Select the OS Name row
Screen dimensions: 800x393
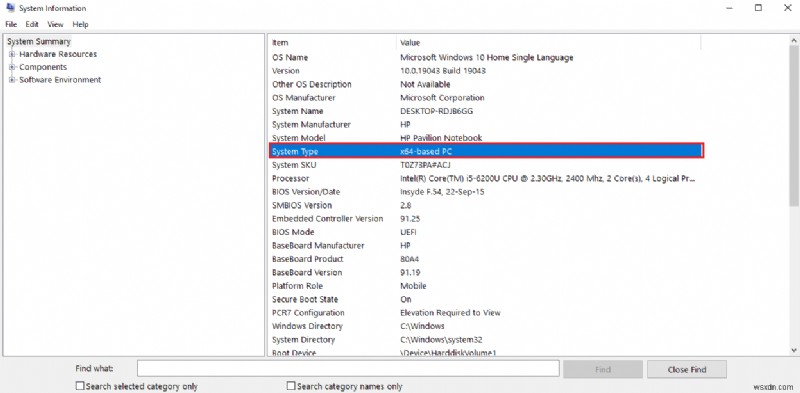(x=485, y=58)
